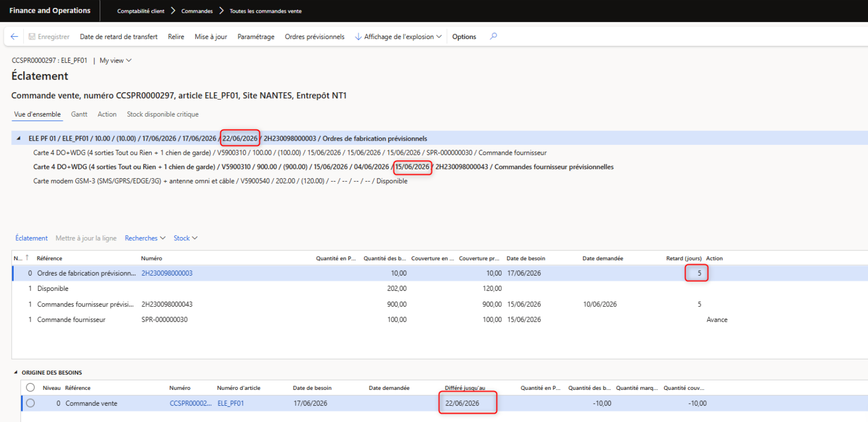Open Paramétrage menu

coord(256,37)
